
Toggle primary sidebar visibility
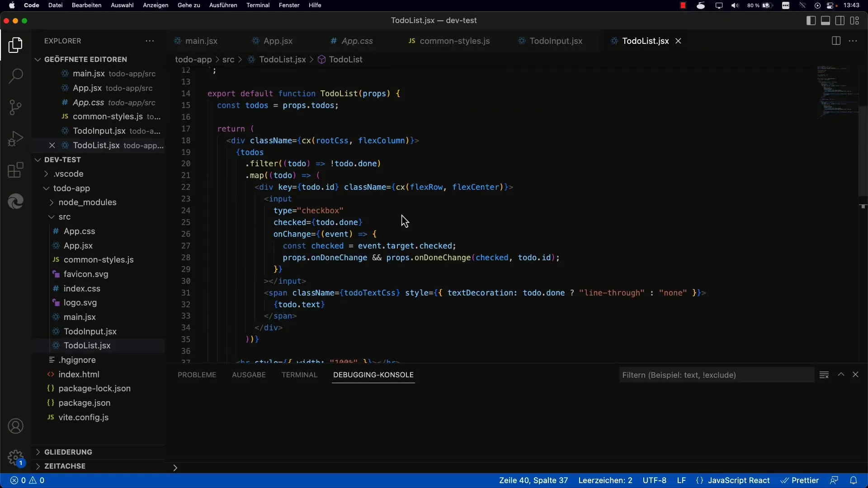(811, 20)
